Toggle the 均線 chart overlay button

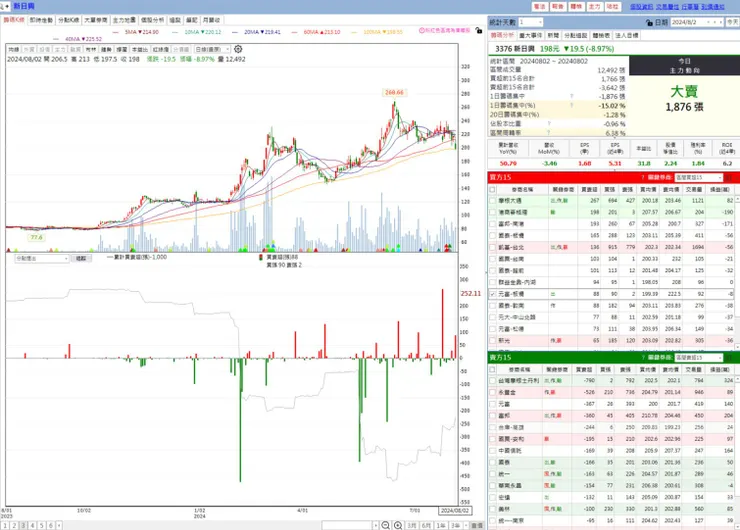(14, 49)
